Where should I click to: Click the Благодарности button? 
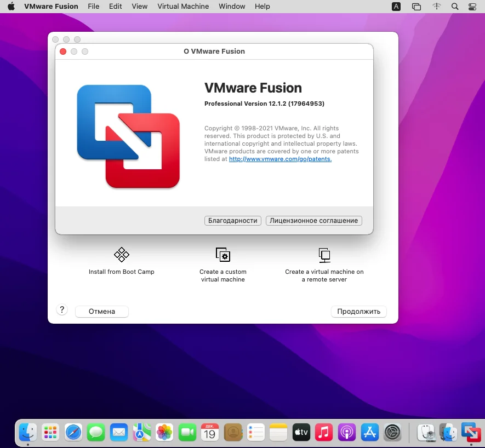(x=232, y=221)
